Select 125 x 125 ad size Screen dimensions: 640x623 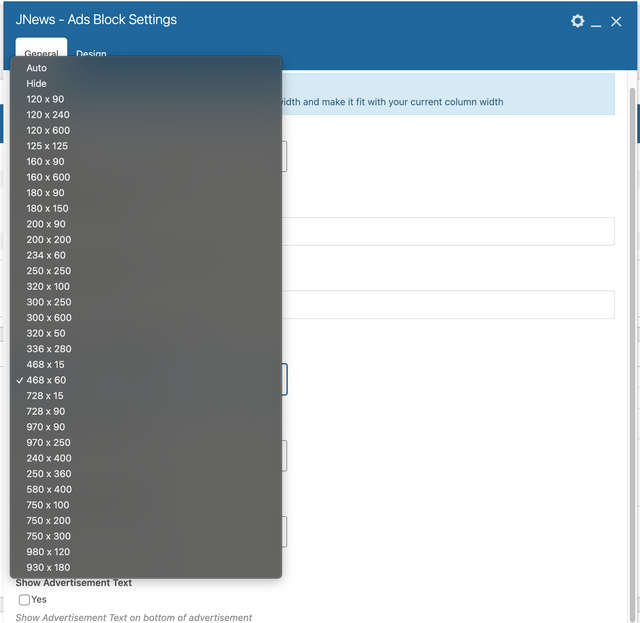[146, 146]
